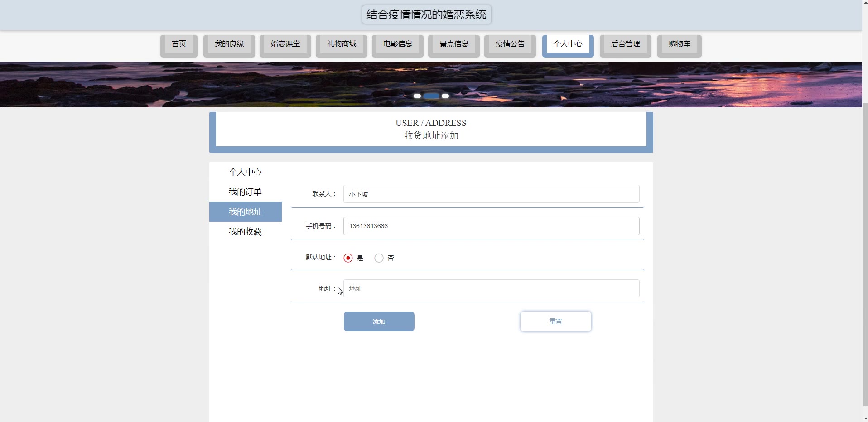
Task: Click the 添加 submit button
Action: click(379, 321)
